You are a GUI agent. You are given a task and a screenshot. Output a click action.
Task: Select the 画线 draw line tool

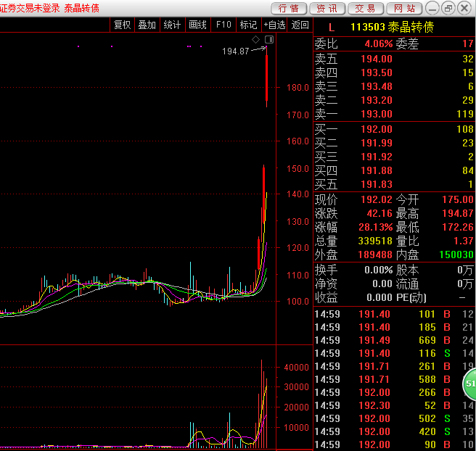click(197, 25)
